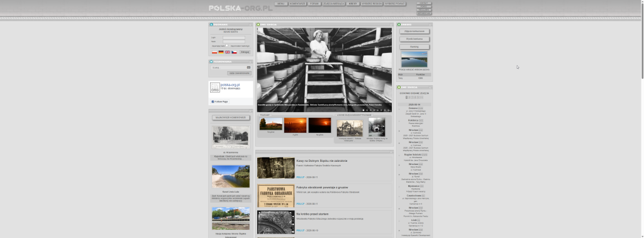Viewport: 644px width, 238px height.
Task: Open the polska-org.pl logo in header
Action: (x=241, y=8)
